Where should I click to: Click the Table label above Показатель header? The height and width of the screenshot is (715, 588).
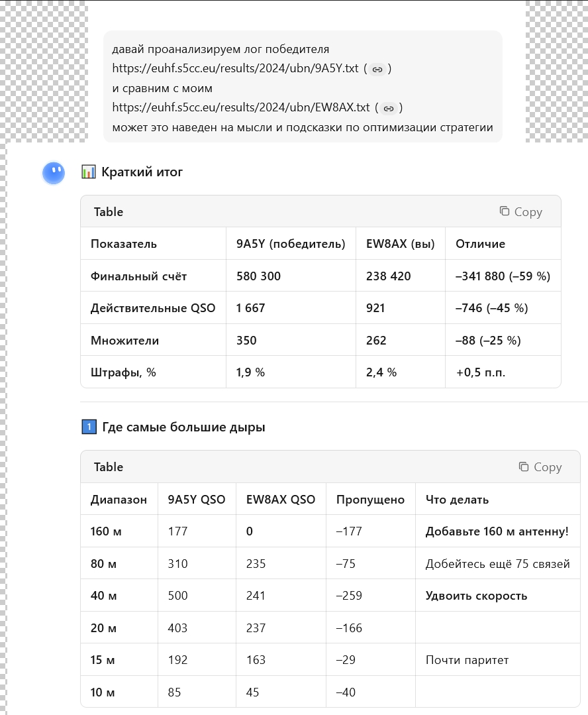(x=109, y=212)
